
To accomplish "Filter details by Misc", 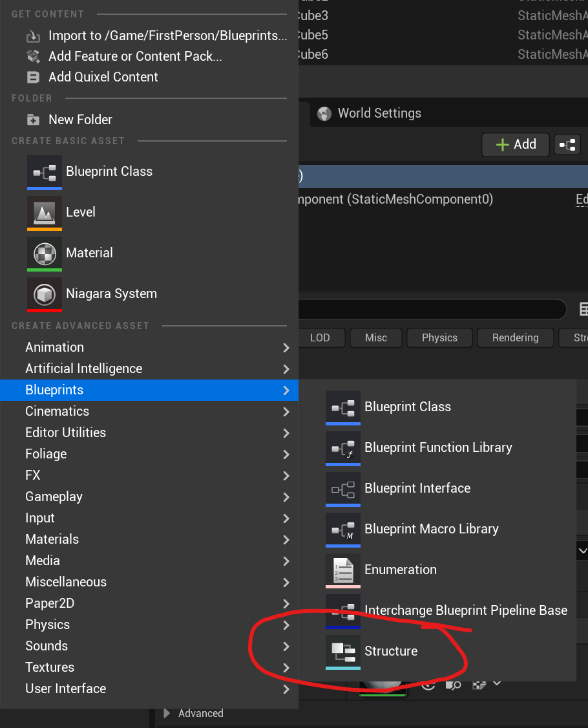I will 376,338.
